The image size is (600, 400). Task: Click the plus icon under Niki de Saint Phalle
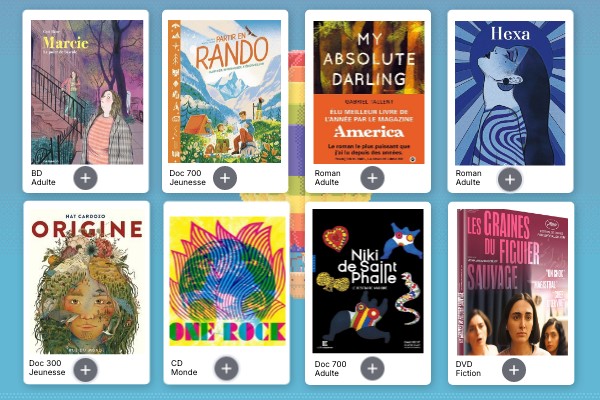(x=372, y=369)
